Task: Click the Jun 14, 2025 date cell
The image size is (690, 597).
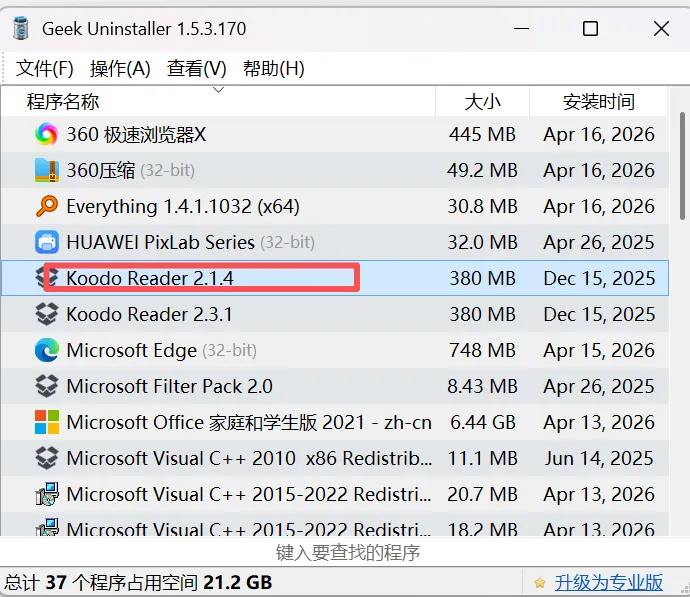Action: (599, 458)
